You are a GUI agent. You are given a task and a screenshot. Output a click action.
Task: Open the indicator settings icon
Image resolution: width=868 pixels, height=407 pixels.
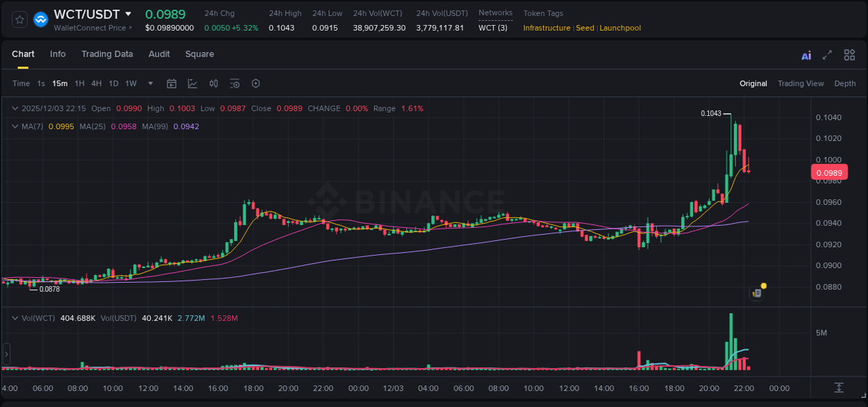pos(235,83)
